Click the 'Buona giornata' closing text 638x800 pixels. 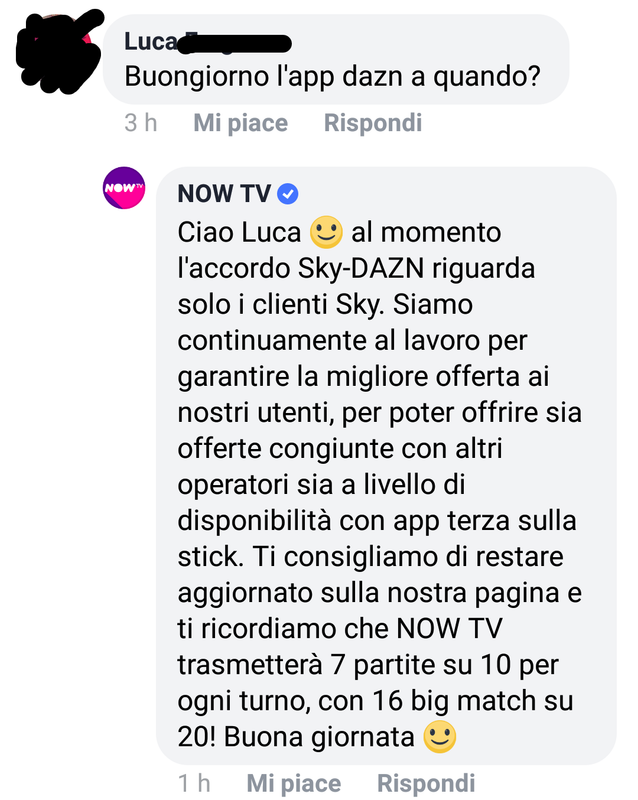click(319, 737)
